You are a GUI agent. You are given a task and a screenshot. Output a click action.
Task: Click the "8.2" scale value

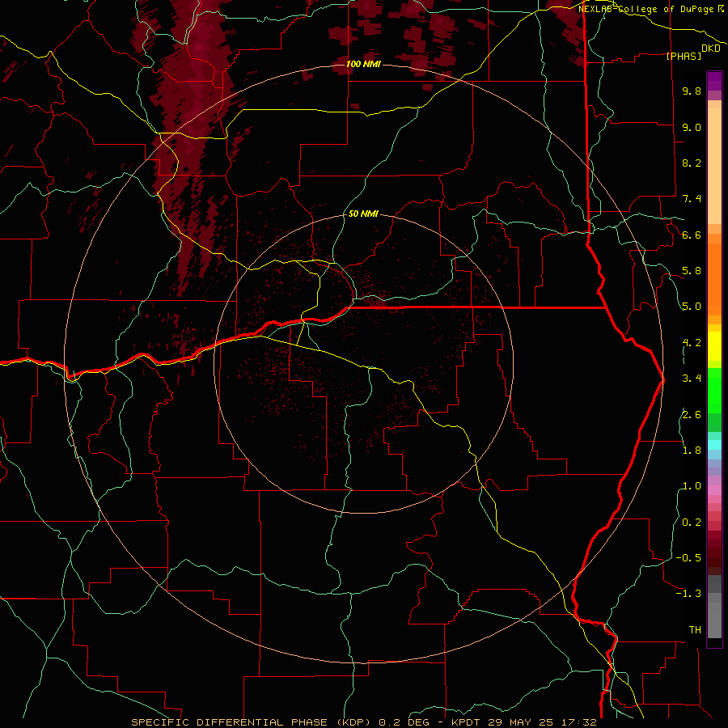[x=692, y=163]
